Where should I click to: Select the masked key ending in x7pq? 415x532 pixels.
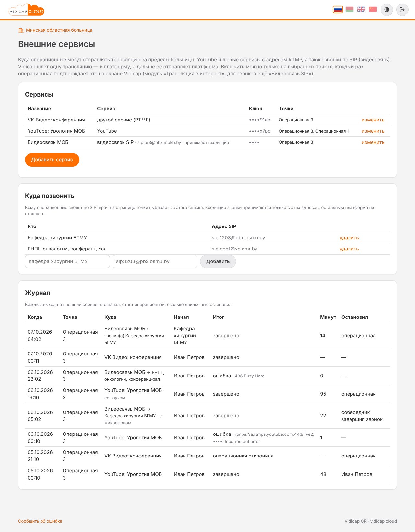coord(260,131)
